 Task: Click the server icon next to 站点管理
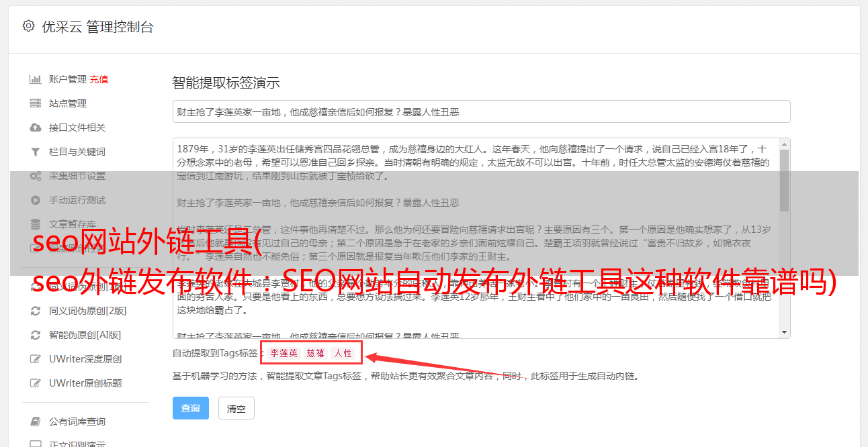[x=35, y=103]
